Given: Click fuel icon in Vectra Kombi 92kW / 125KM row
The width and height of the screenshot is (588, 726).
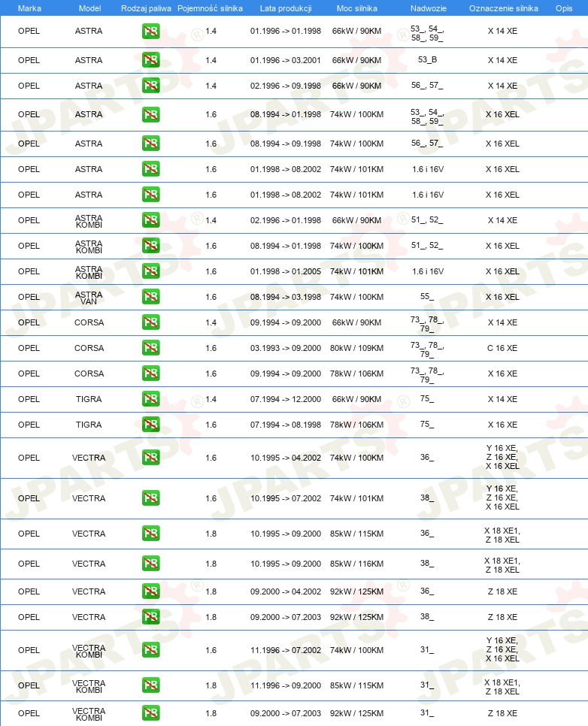Looking at the screenshot, I should tap(151, 713).
